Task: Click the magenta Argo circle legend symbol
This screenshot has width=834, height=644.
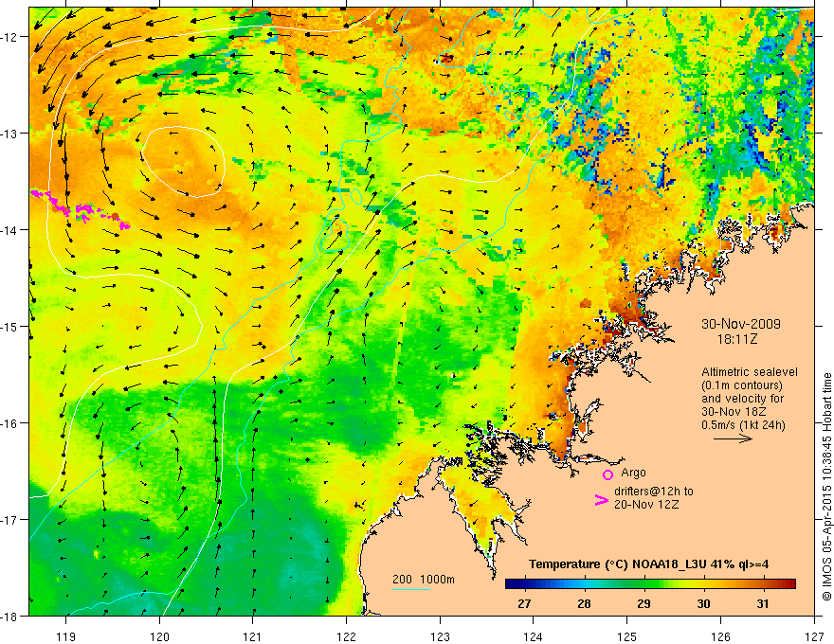Action: [607, 474]
